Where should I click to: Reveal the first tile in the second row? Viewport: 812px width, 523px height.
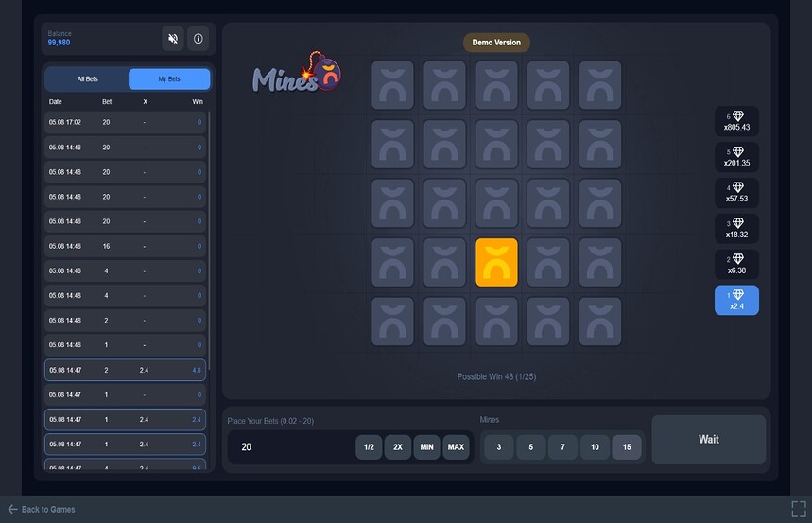[392, 144]
